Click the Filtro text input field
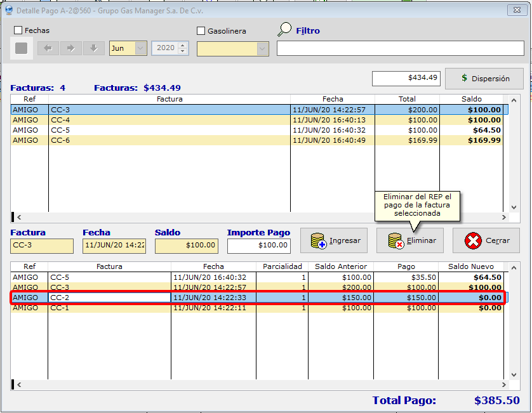The height and width of the screenshot is (413, 532). (x=400, y=49)
